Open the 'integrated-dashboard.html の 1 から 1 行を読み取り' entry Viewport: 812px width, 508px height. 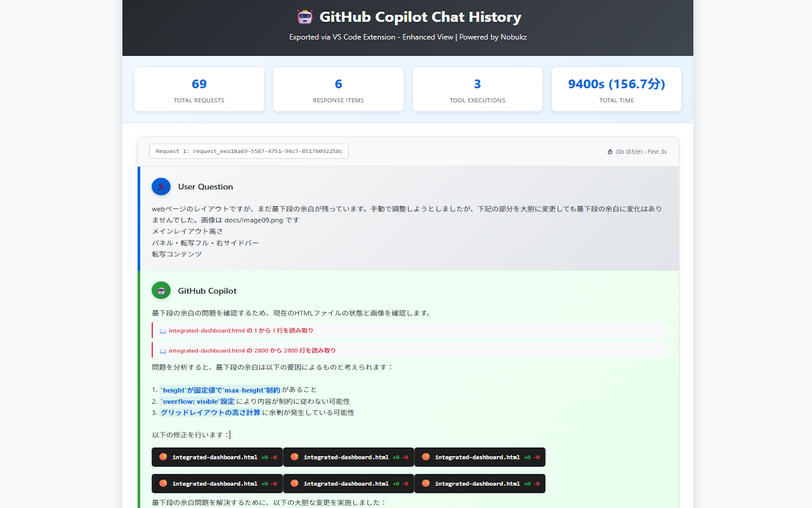(410, 330)
